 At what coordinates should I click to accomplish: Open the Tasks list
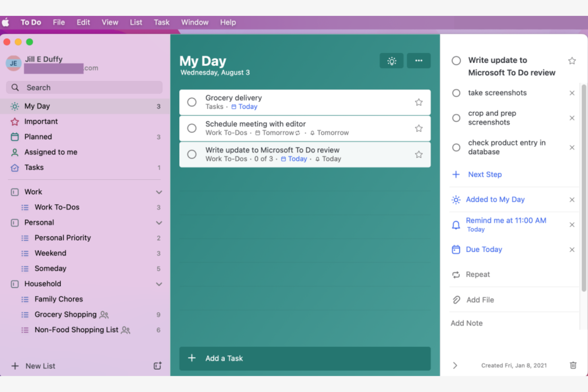85,168
